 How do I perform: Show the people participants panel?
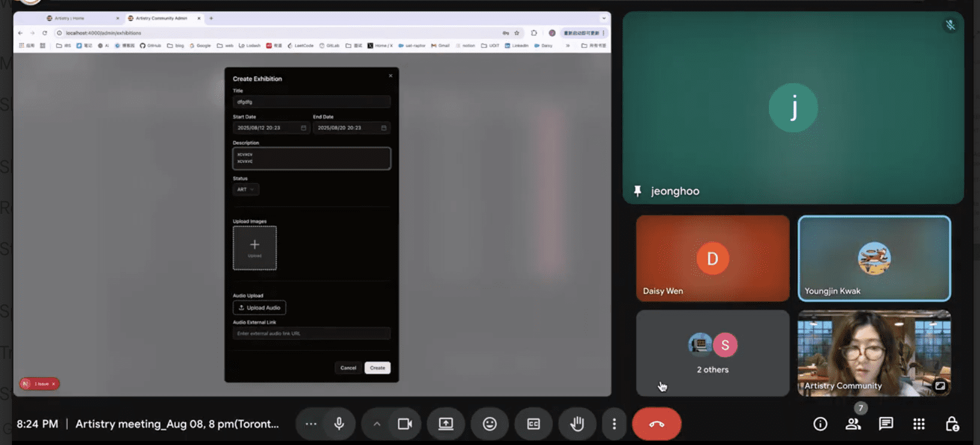point(853,424)
